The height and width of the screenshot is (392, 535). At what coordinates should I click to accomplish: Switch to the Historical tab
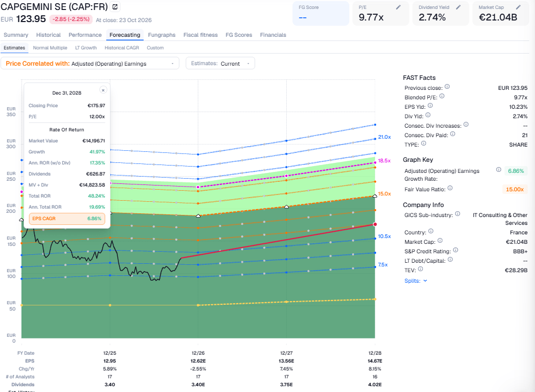coord(48,35)
